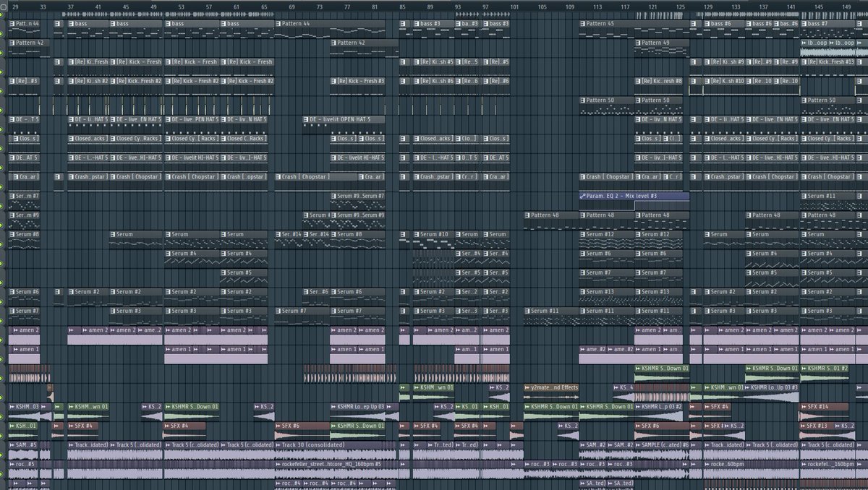The image size is (868, 490).
Task: Click the pattern icon on the bass #7 clip
Action: click(804, 24)
